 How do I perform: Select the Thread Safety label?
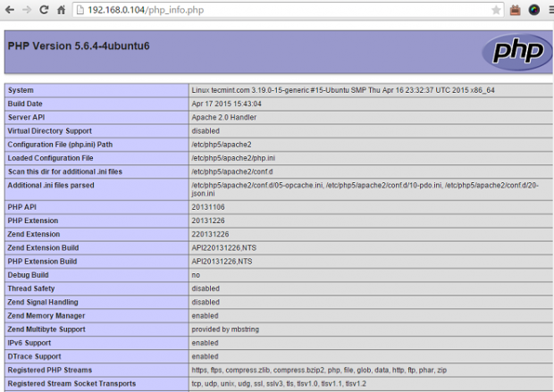(x=31, y=288)
